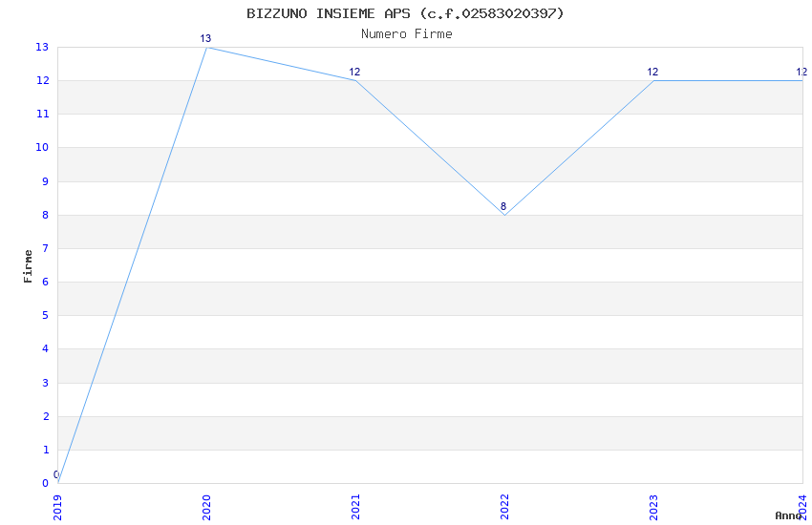This screenshot has width=812, height=525.
Task: Click the x-axis label '2020'
Action: tap(206, 508)
